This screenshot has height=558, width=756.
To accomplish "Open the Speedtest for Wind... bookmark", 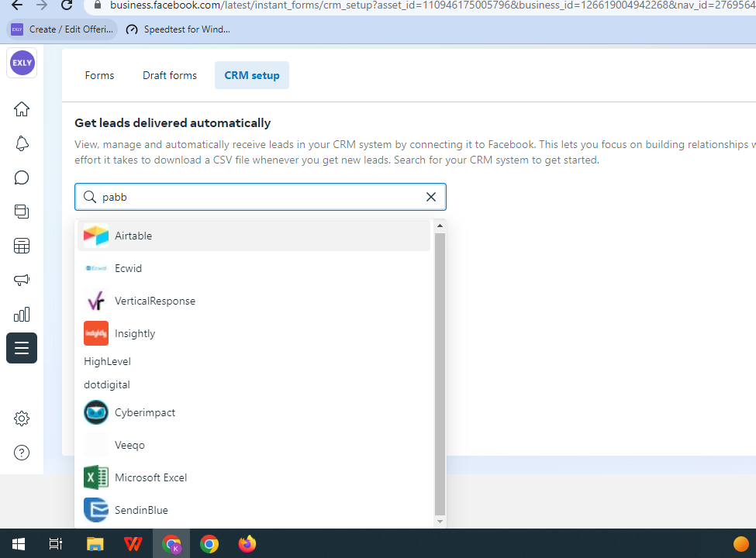I will [178, 29].
